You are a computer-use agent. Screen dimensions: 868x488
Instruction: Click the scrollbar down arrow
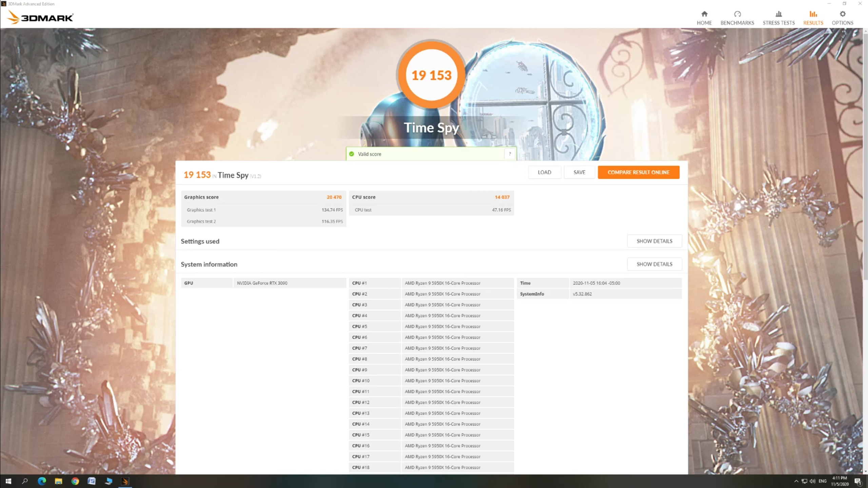pos(865,471)
